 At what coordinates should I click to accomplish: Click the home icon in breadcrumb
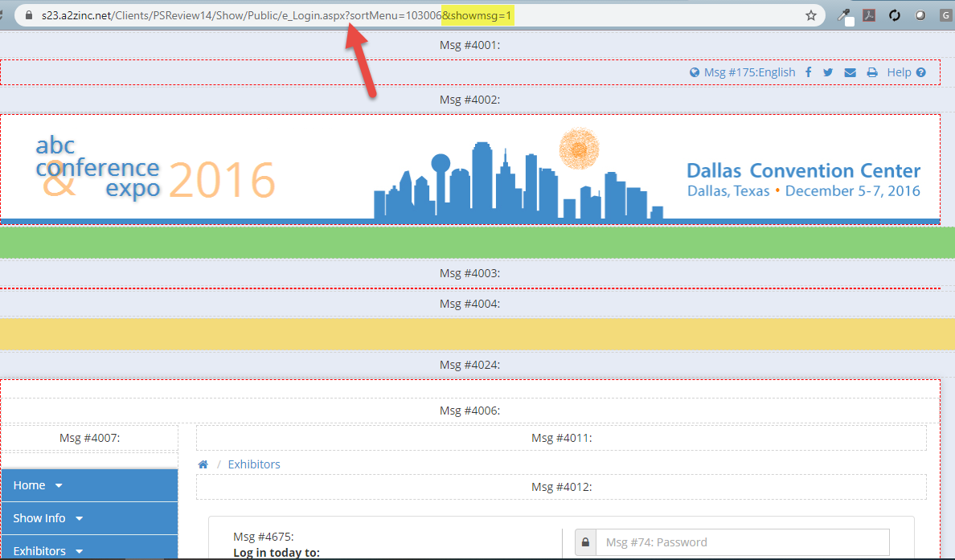[203, 464]
